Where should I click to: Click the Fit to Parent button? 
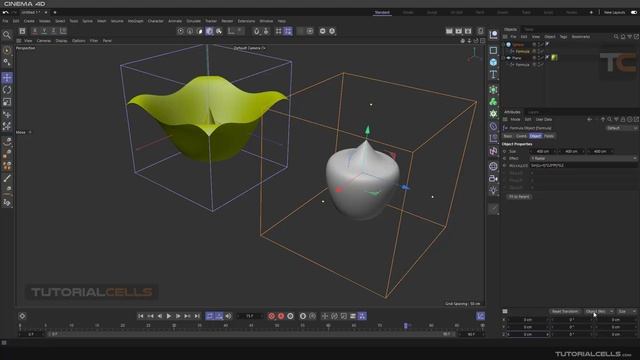[x=519, y=197]
